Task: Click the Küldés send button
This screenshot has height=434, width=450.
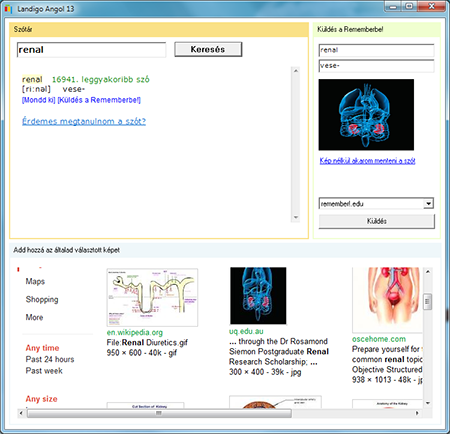Action: (x=377, y=221)
